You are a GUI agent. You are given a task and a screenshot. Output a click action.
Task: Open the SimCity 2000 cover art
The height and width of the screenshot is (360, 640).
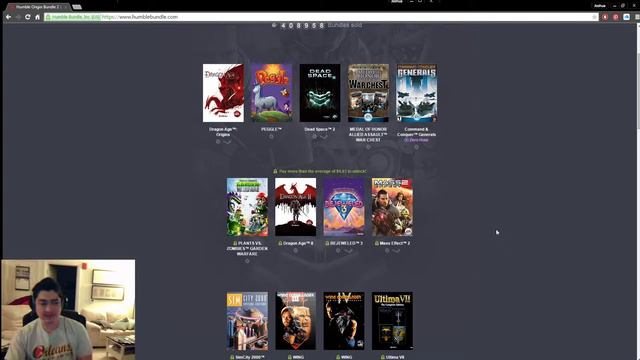[247, 321]
